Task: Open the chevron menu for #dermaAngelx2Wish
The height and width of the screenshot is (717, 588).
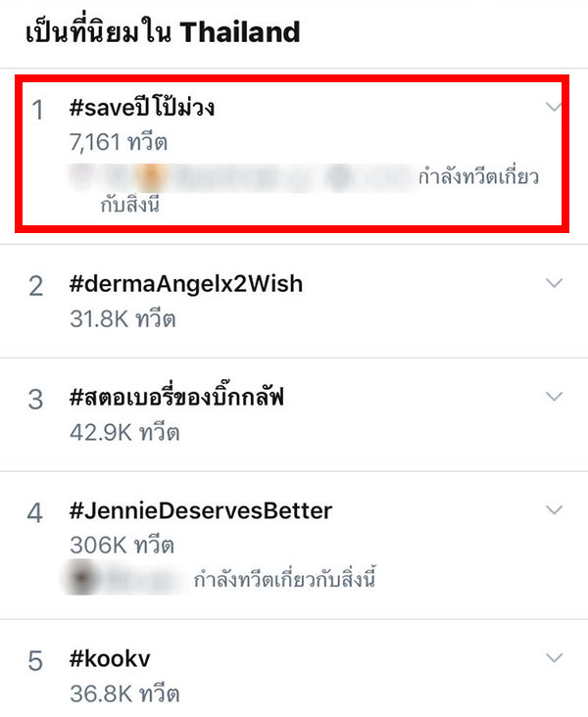Action: pos(554,284)
